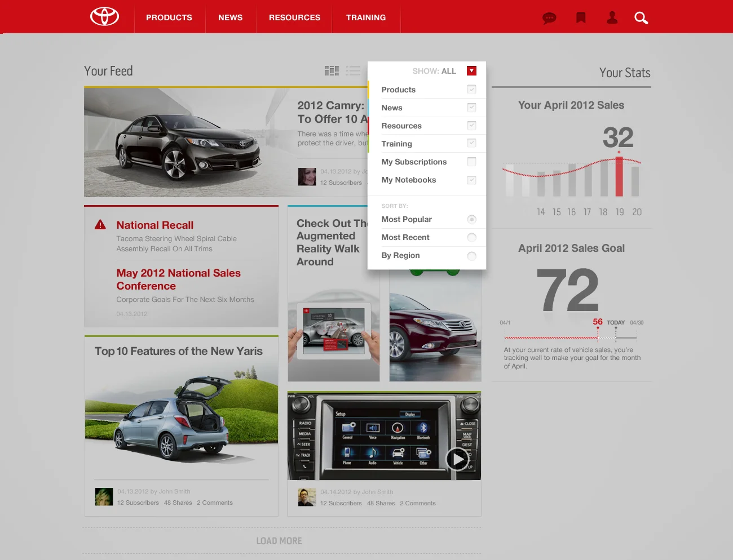Open May 2012 National Sales Conference link
Image resolution: width=733 pixels, height=560 pixels.
(178, 279)
